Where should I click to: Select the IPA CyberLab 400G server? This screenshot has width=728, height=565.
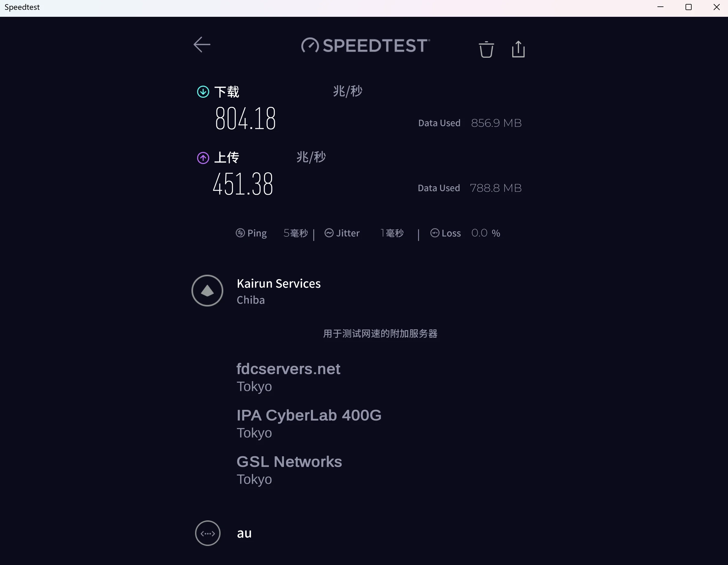(309, 423)
